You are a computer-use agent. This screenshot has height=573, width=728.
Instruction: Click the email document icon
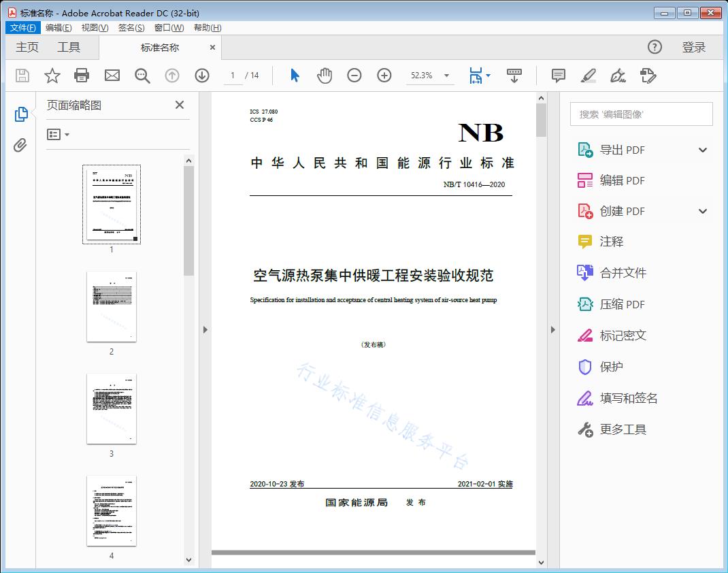click(x=112, y=76)
